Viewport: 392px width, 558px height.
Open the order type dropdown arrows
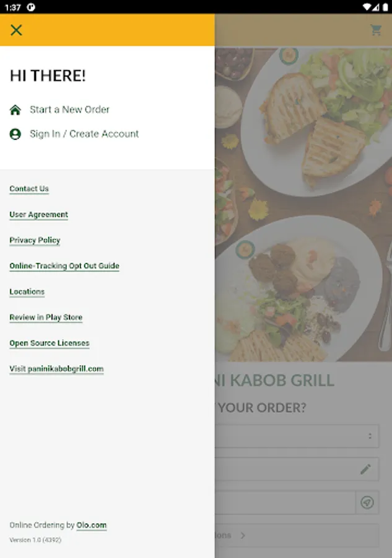click(x=370, y=436)
